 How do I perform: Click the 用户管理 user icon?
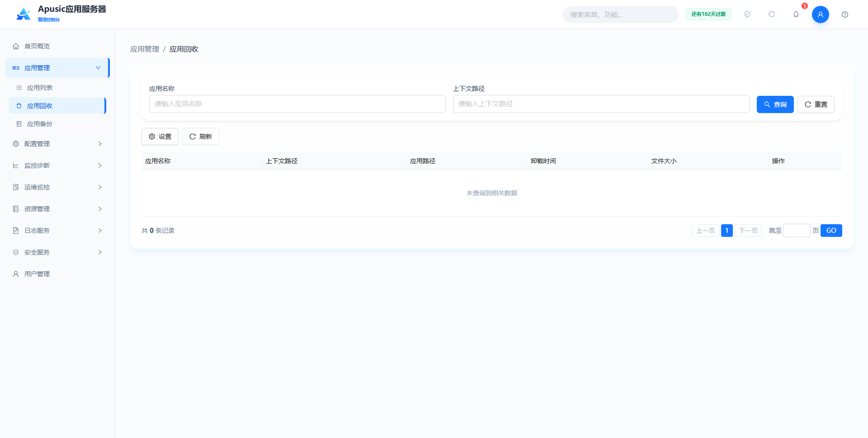[x=16, y=274]
